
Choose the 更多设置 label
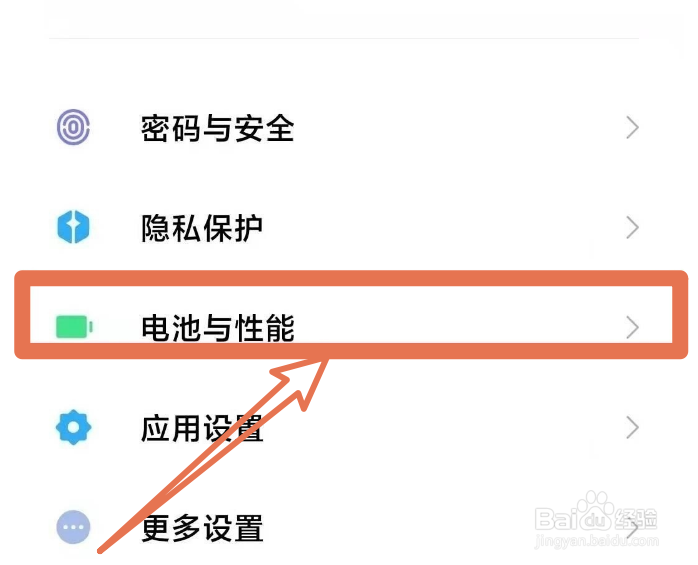[202, 527]
